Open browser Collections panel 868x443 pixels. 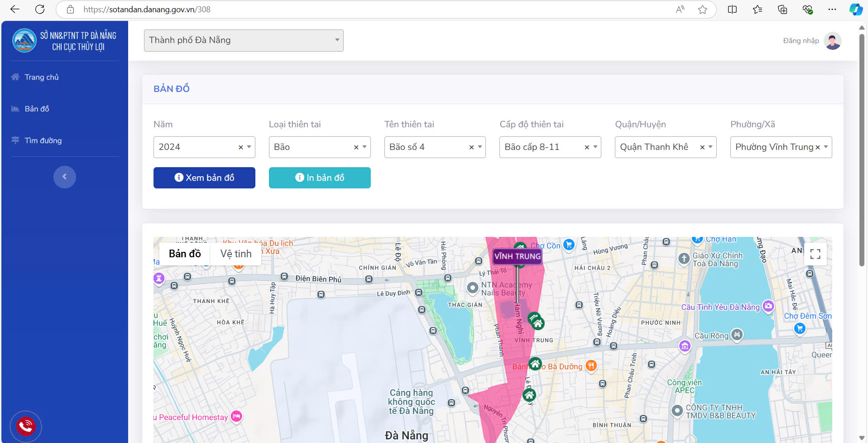(782, 9)
